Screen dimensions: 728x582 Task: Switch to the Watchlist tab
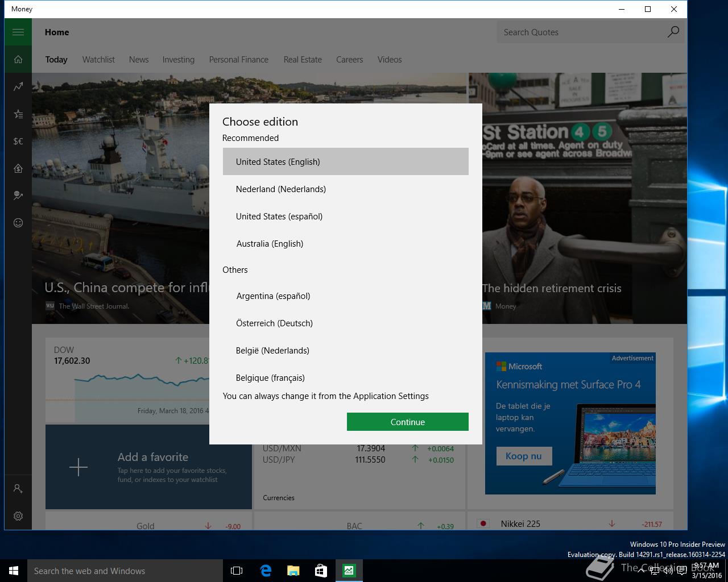point(98,59)
